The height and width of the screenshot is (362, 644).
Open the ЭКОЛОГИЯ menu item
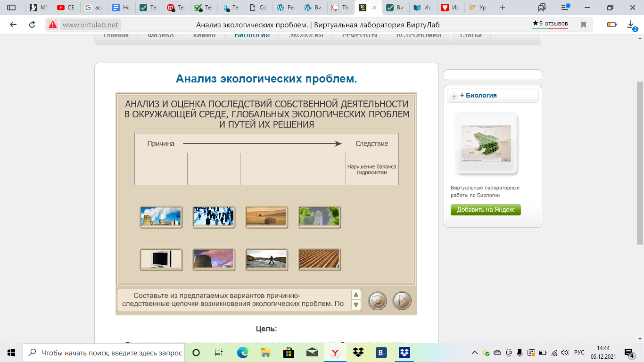(306, 35)
